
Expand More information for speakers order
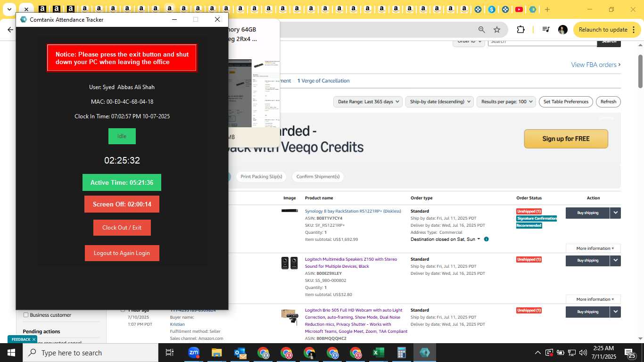594,299
